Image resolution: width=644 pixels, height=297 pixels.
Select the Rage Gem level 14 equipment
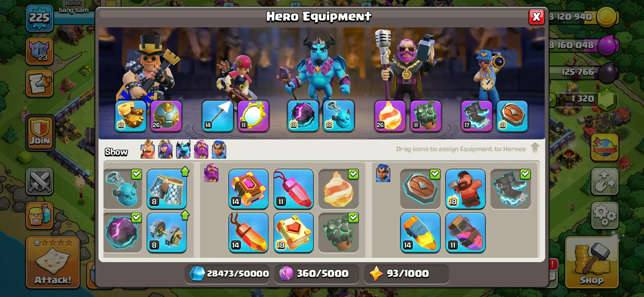[x=248, y=233]
